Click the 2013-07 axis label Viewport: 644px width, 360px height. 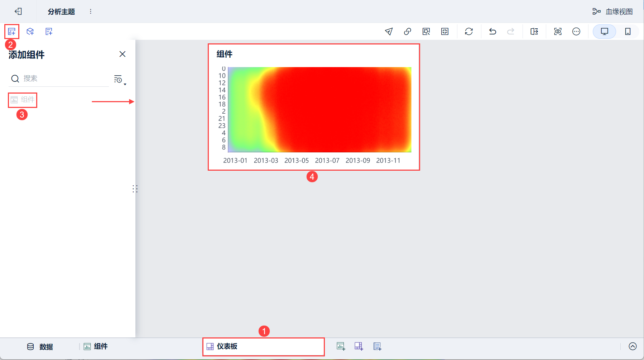[327, 161]
